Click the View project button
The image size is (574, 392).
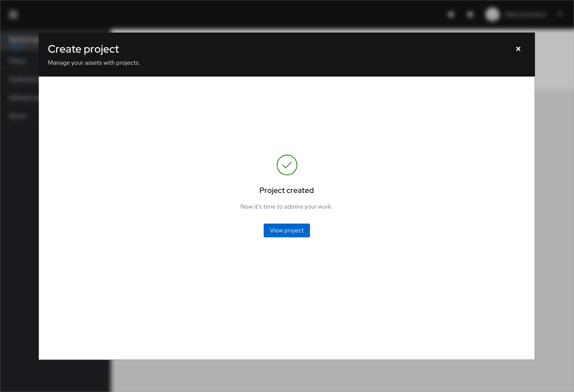286,230
